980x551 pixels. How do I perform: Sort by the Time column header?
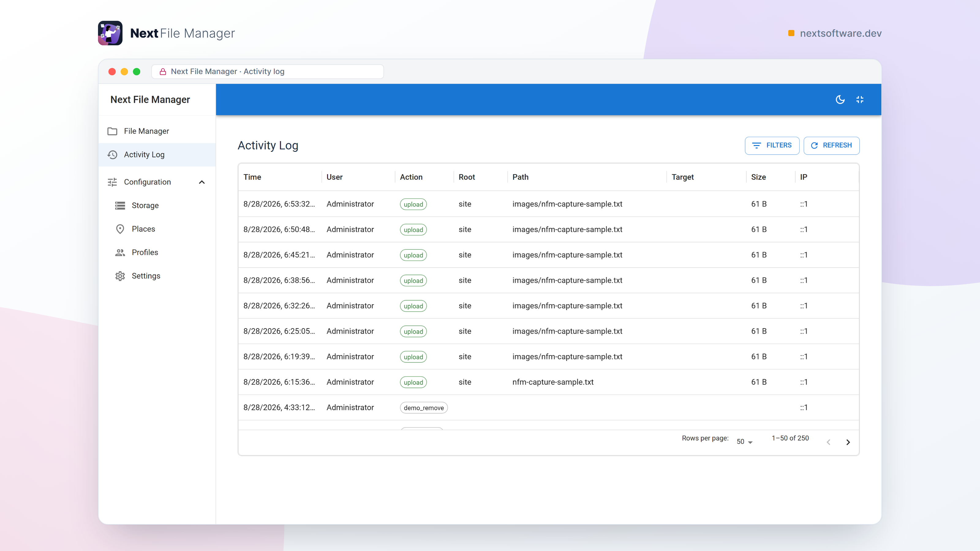point(252,177)
